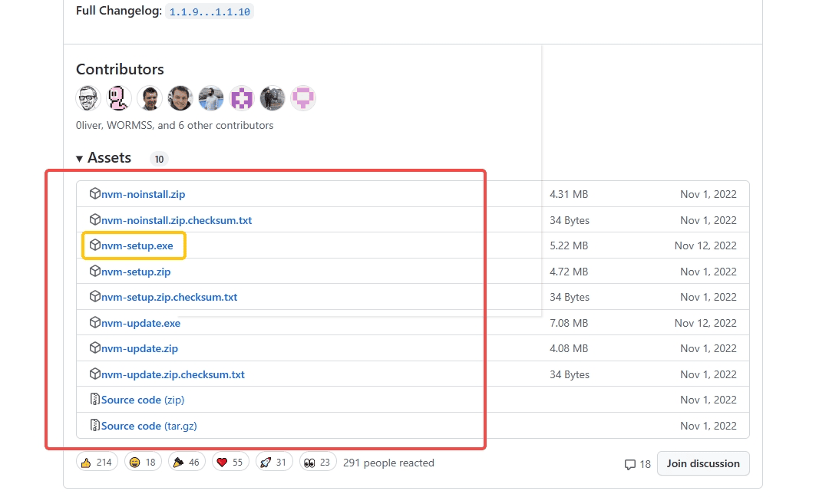Open the third contributor avatar in dark suit

[149, 98]
